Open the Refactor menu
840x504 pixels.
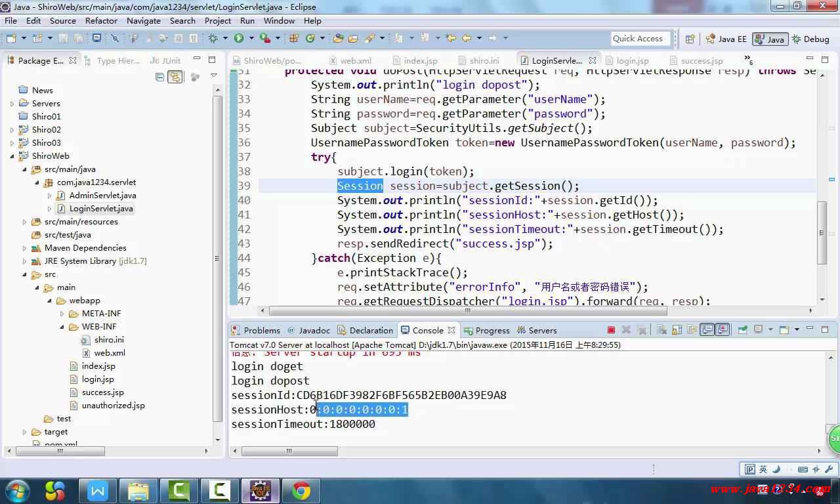click(101, 20)
